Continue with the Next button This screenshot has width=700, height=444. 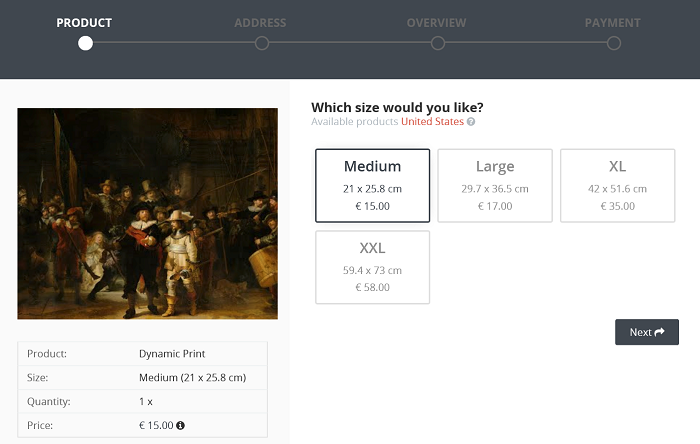pos(647,332)
